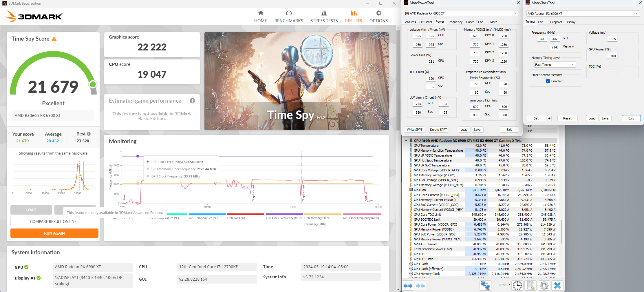The width and height of the screenshot is (644, 292).
Task: Open HWiNFO settings via the gear icon
Action: pyautogui.click(x=544, y=286)
